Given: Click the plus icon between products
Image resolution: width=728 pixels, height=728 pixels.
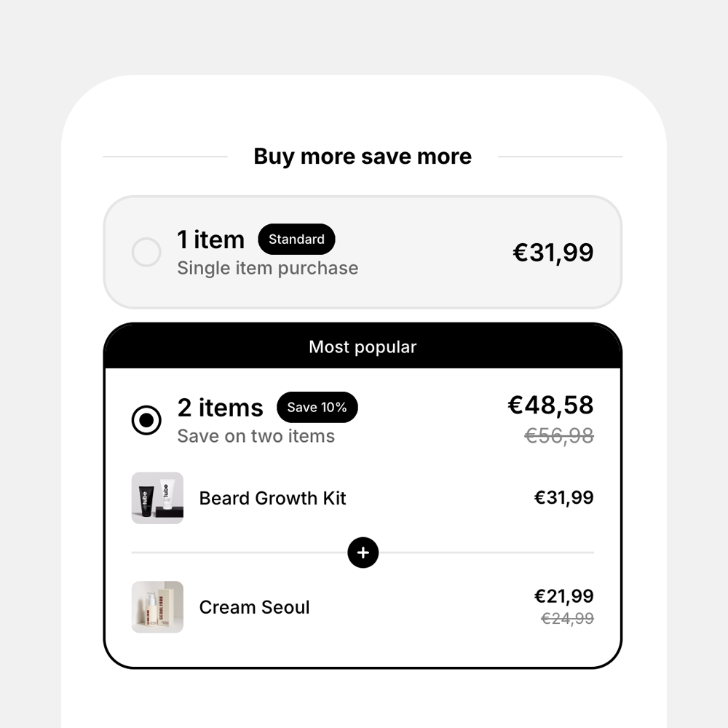Looking at the screenshot, I should [363, 553].
